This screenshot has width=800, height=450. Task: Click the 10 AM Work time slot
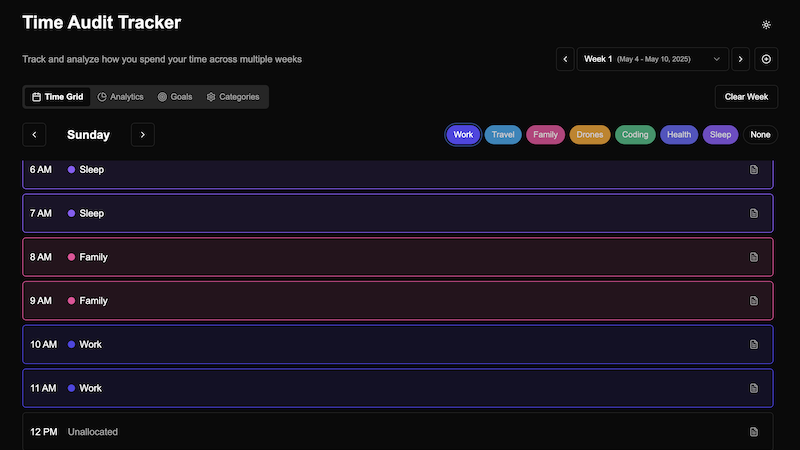coord(398,344)
